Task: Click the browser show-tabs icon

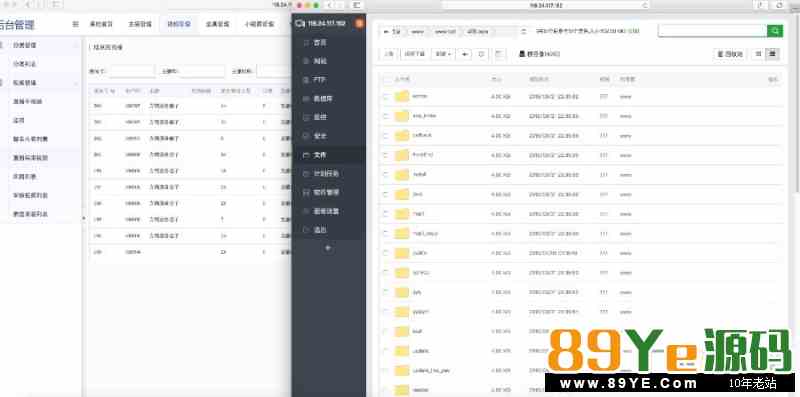Action: 780,5
